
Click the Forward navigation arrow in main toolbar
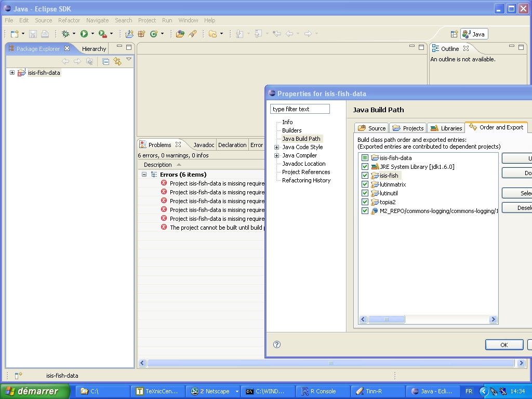coord(308,34)
